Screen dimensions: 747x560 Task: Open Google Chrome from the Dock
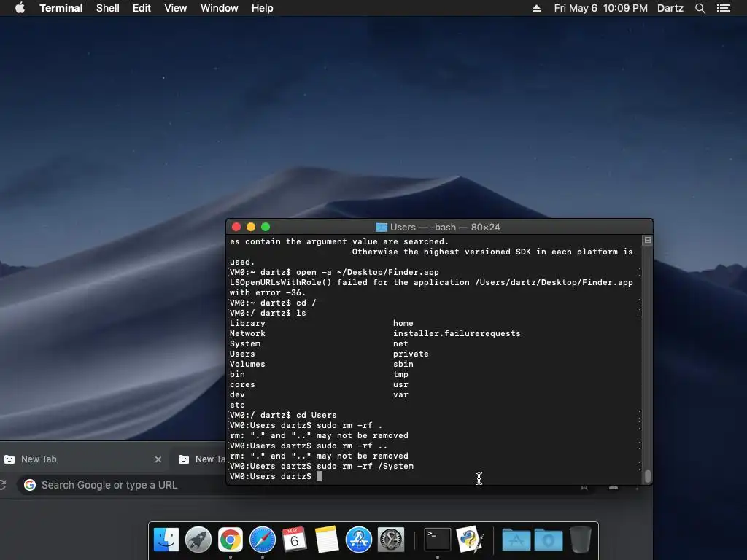(x=230, y=540)
